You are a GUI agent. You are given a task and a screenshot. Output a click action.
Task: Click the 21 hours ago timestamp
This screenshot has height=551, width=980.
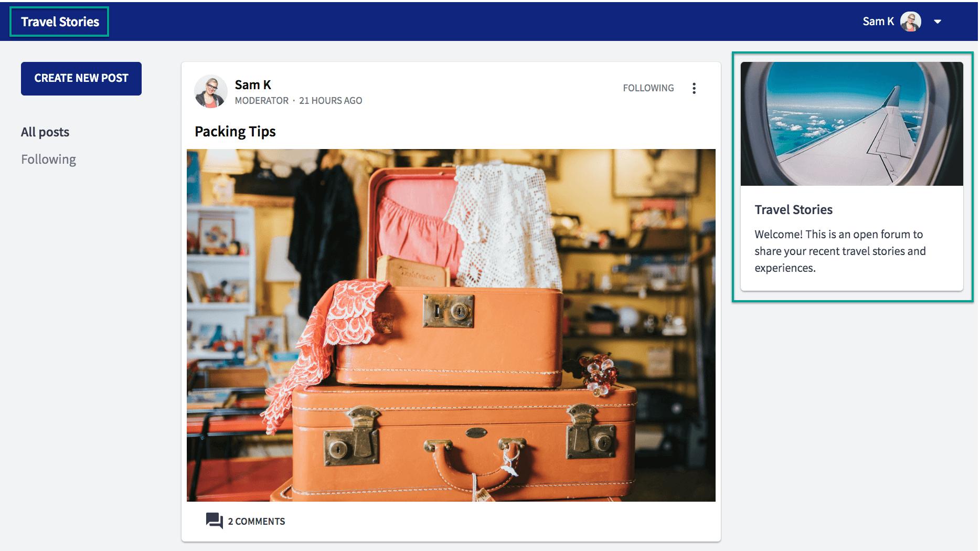(x=331, y=101)
